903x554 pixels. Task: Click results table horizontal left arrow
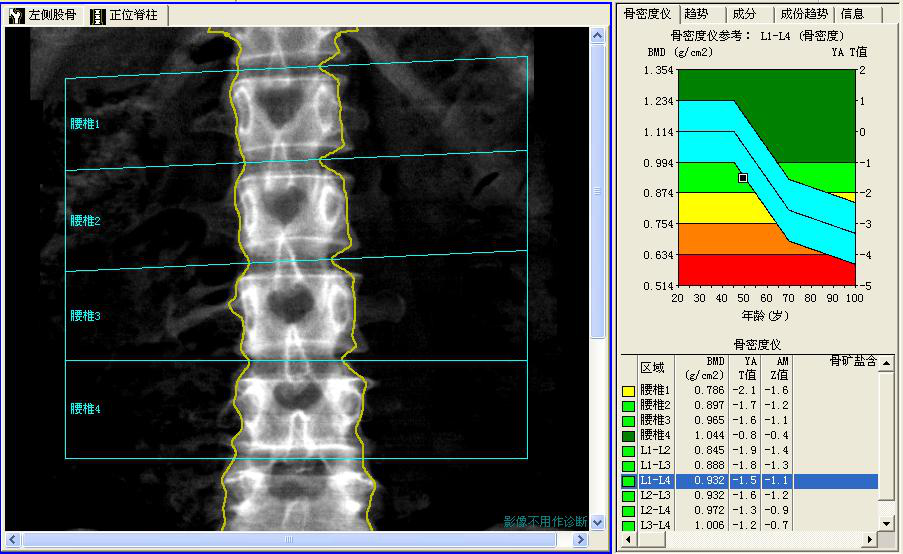tap(628, 540)
